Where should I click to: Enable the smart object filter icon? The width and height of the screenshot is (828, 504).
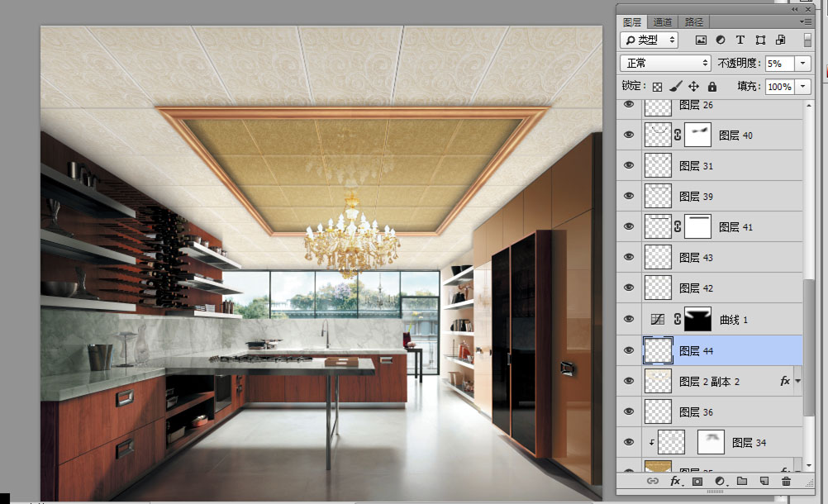pyautogui.click(x=780, y=40)
